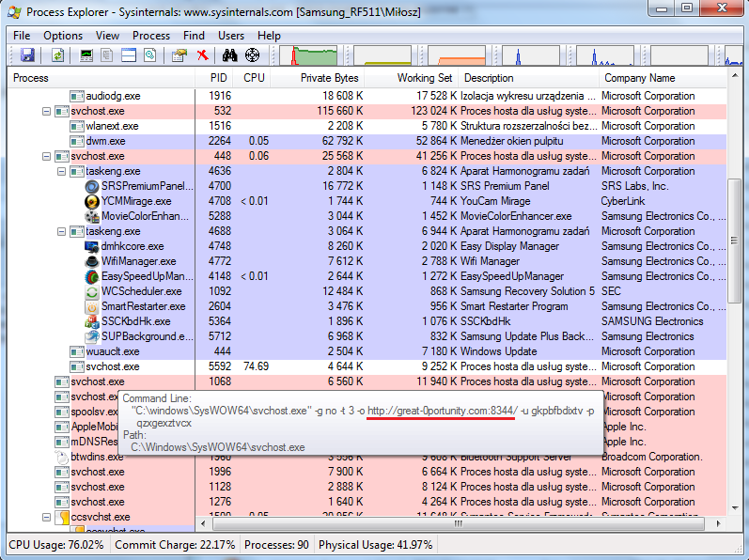This screenshot has width=749, height=560.
Task: Click the CPU Usage status bar entry
Action: (56, 545)
